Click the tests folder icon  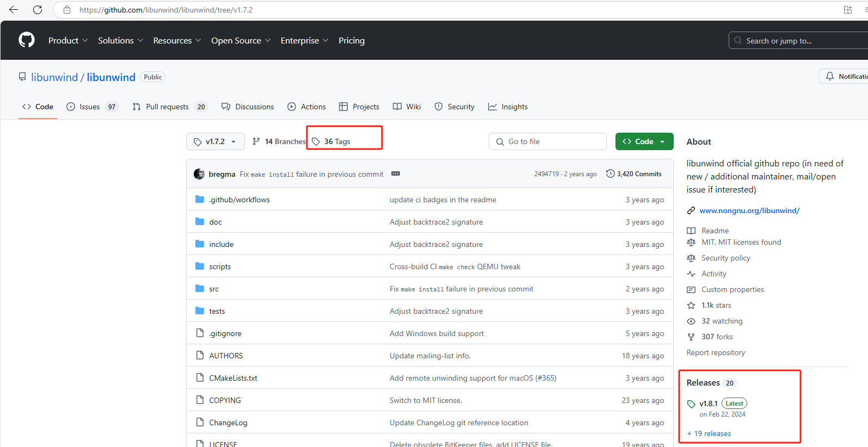200,311
